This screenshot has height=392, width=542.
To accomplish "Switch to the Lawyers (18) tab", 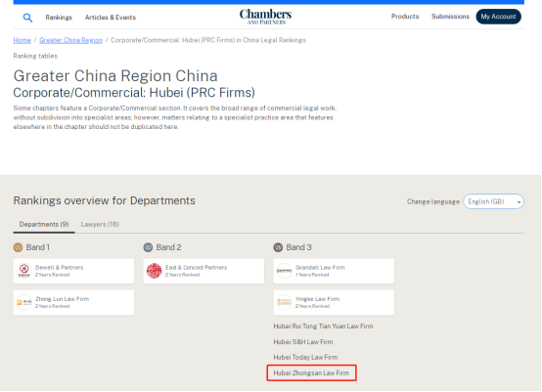I will [x=100, y=224].
